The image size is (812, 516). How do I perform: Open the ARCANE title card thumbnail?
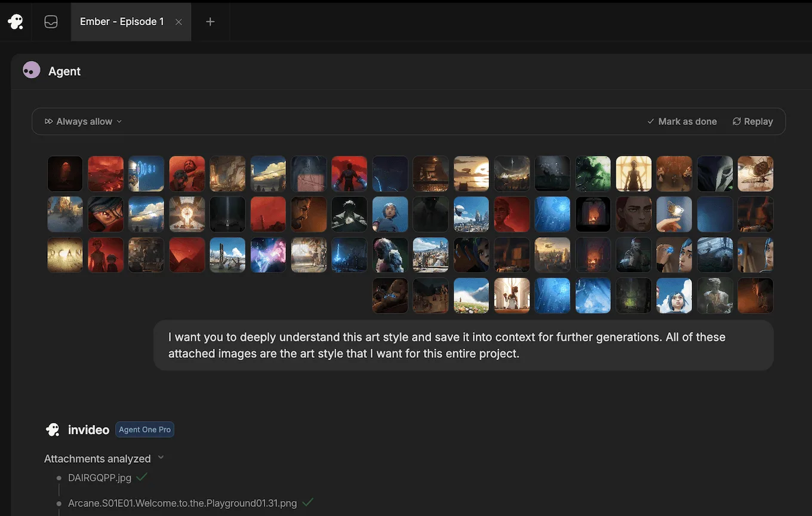click(x=65, y=255)
